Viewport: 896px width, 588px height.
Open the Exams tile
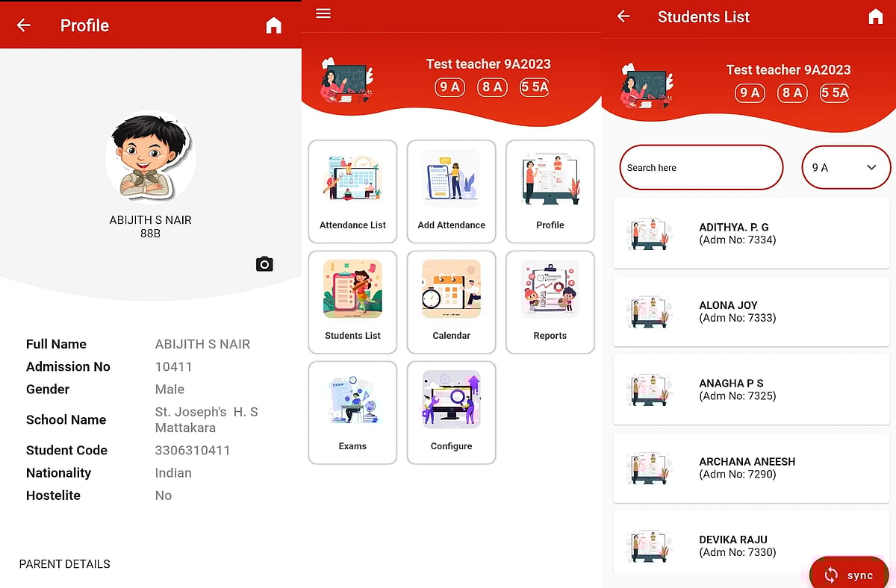352,413
